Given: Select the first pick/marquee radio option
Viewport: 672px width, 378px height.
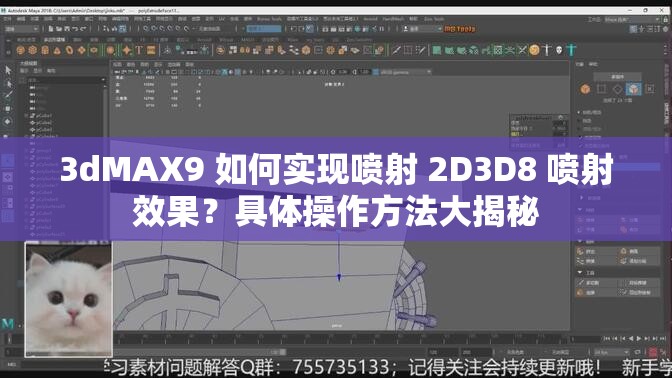Looking at the screenshot, I should (579, 112).
